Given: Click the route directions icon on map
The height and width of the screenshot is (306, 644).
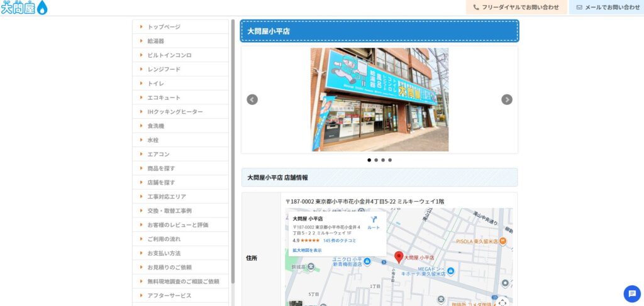Looking at the screenshot, I should [374, 221].
